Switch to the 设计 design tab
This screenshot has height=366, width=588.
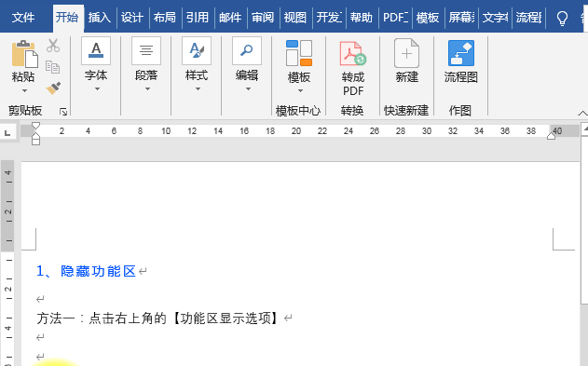[132, 18]
